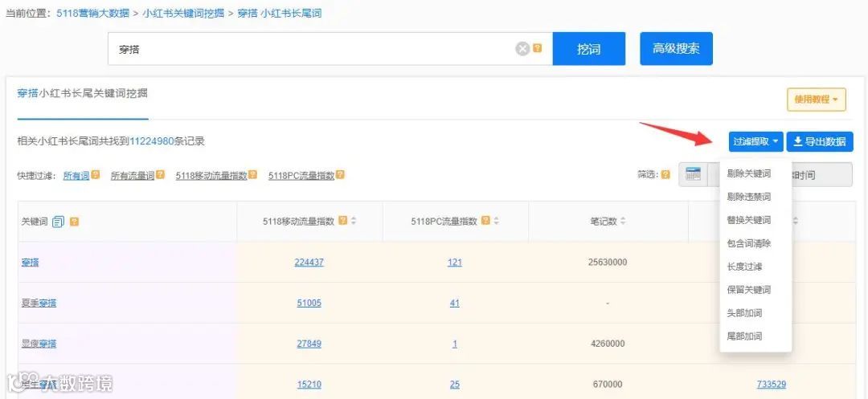
Task: Click the copy keywords icon next to 关键词
Action: tap(58, 222)
